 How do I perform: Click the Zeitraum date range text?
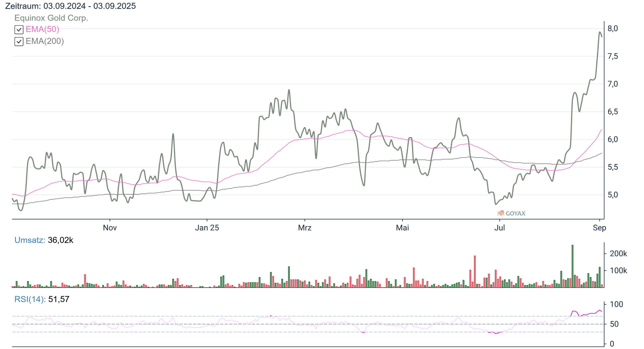pyautogui.click(x=70, y=6)
